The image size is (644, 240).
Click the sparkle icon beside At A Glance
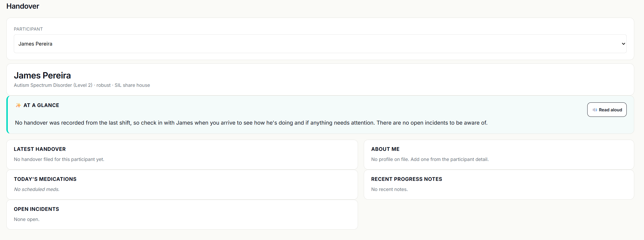(x=18, y=105)
